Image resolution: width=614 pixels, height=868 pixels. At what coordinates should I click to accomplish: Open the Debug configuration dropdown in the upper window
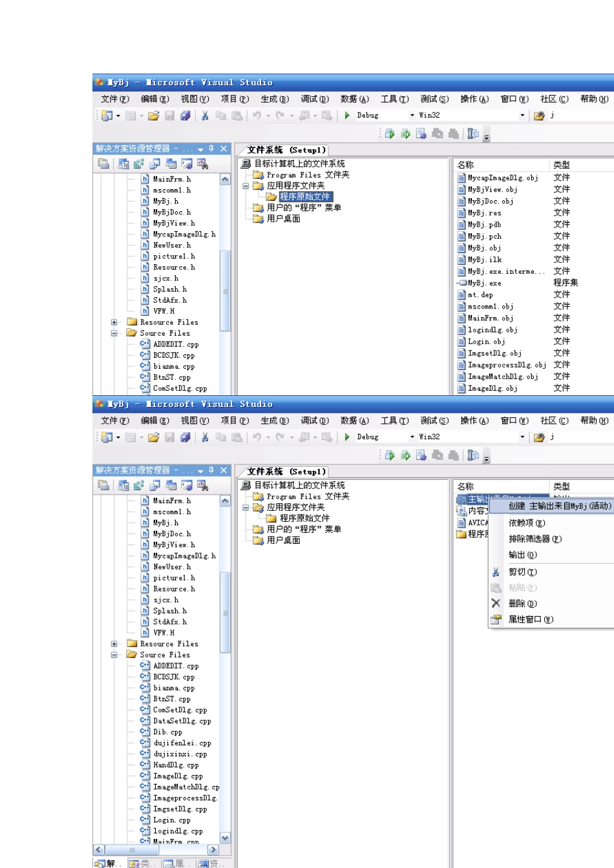tap(412, 116)
